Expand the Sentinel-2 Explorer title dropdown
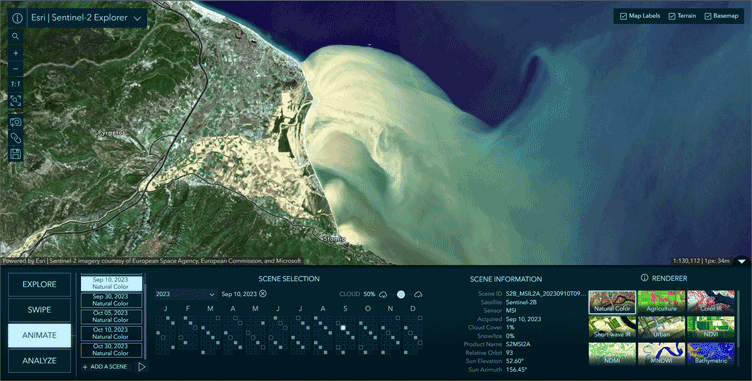Image resolution: width=752 pixels, height=381 pixels. (x=138, y=19)
